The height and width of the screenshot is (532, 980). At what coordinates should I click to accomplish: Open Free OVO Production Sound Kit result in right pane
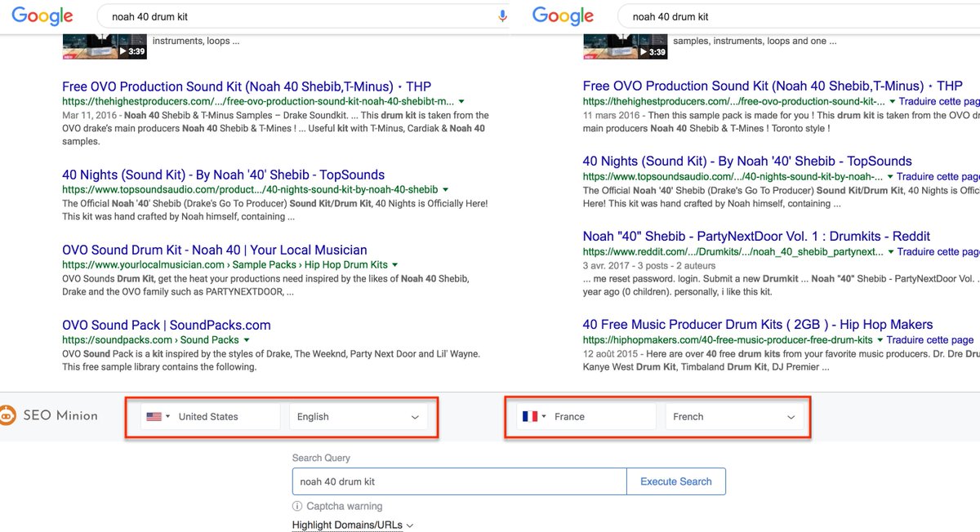click(773, 86)
